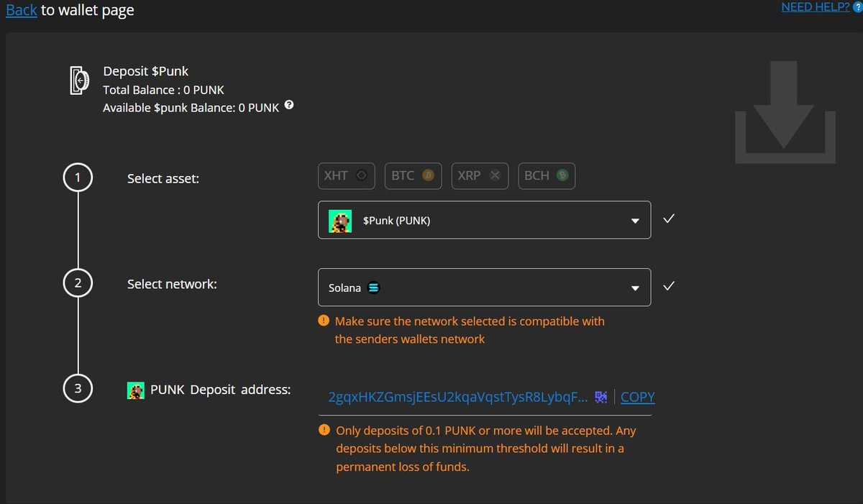Go back via the Back link

21,10
